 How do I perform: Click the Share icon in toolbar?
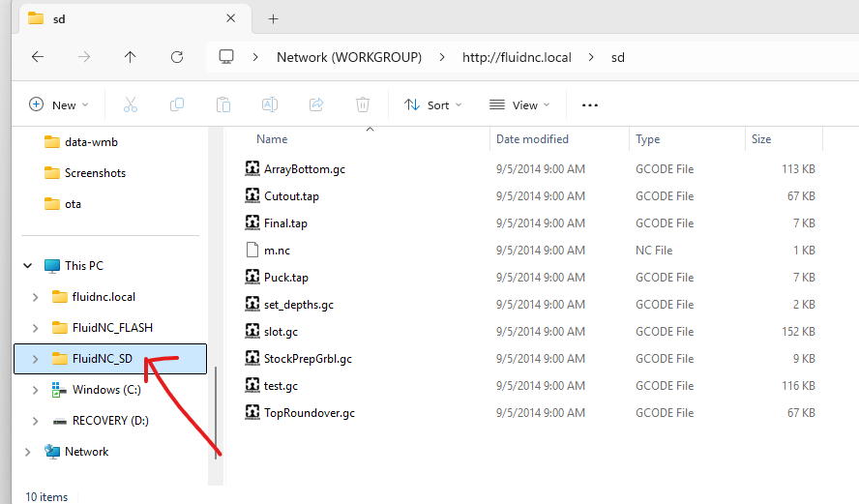click(316, 104)
